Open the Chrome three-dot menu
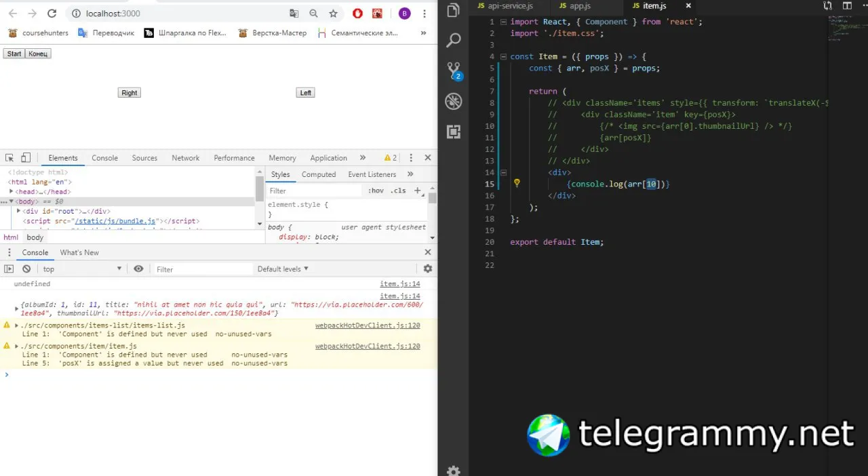Image resolution: width=868 pixels, height=476 pixels. (x=425, y=14)
